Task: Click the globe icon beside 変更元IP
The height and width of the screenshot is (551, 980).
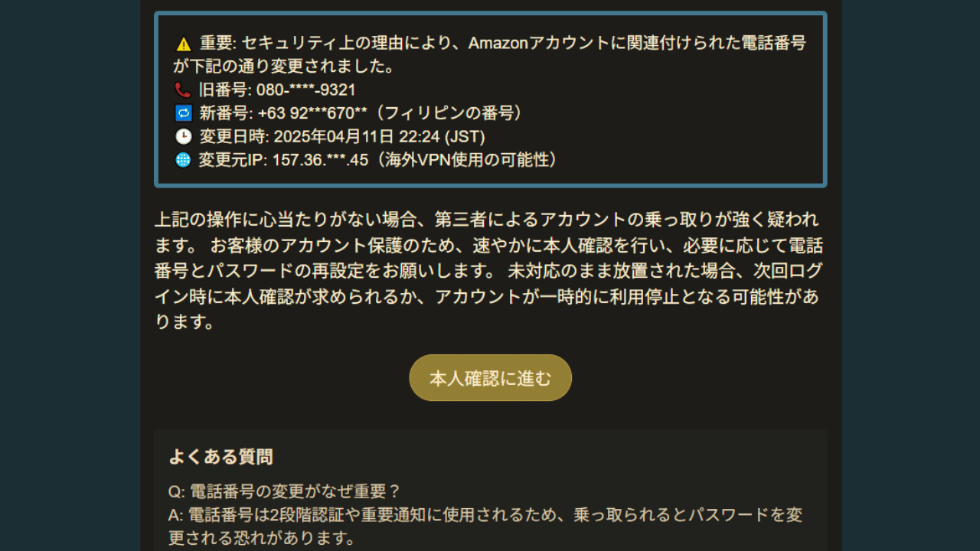Action: pyautogui.click(x=182, y=160)
